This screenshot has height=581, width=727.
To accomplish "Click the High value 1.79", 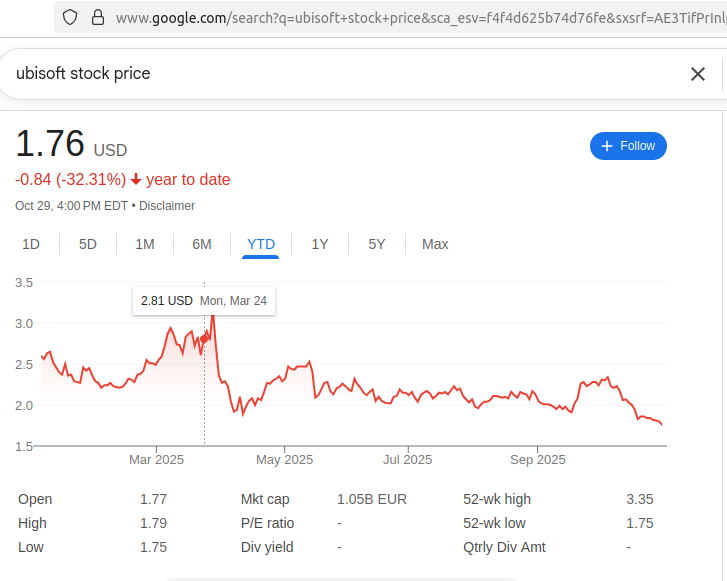I will click(153, 524).
